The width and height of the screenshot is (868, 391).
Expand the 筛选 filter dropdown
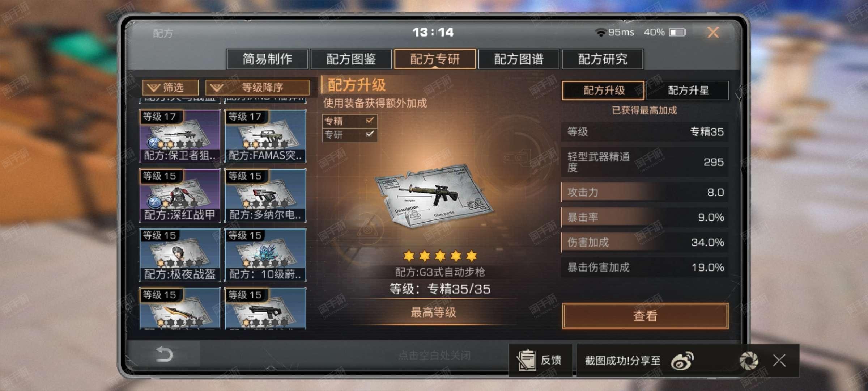(170, 87)
